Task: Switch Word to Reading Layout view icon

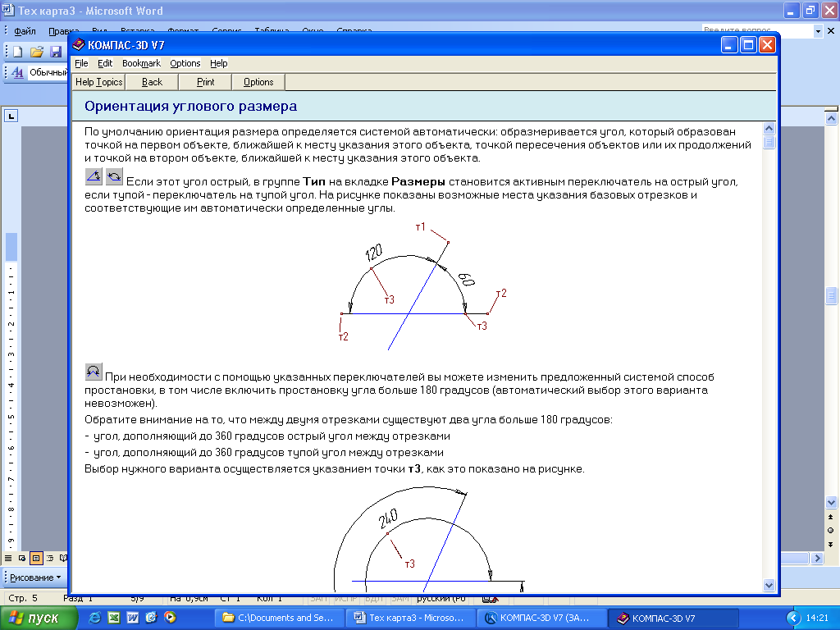Action: coord(63,558)
